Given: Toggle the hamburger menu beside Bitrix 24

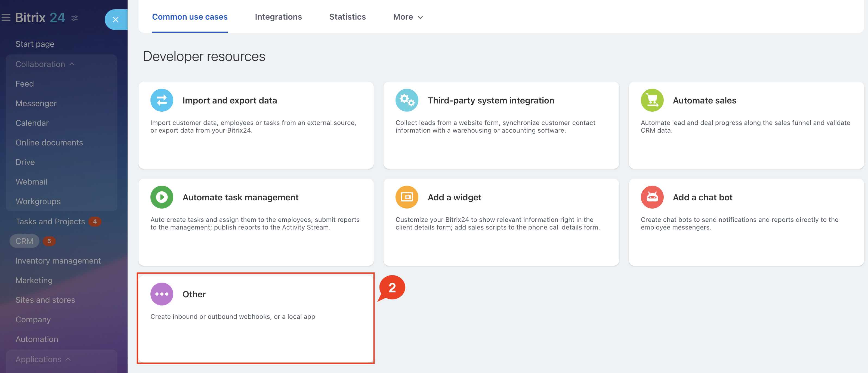Looking at the screenshot, I should pos(6,17).
